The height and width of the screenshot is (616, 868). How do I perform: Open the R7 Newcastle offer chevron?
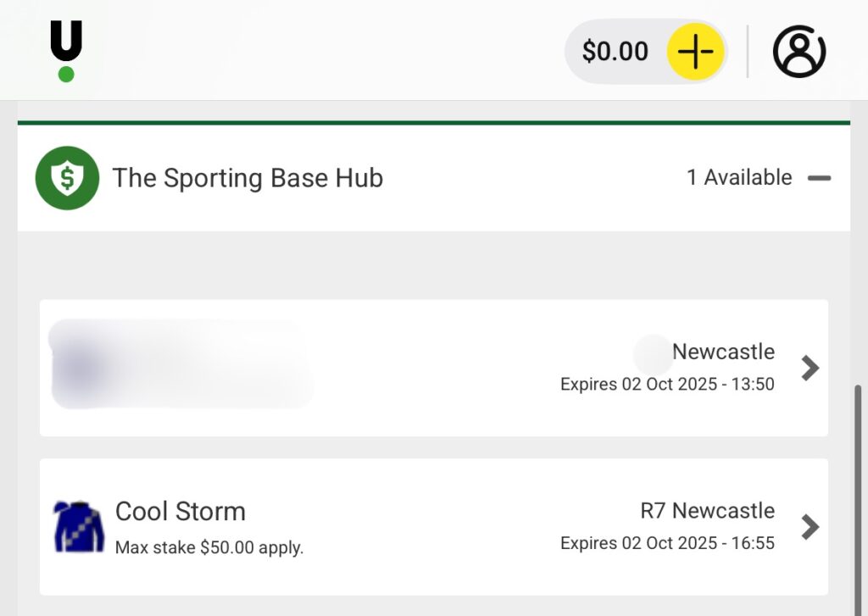pyautogui.click(x=810, y=527)
